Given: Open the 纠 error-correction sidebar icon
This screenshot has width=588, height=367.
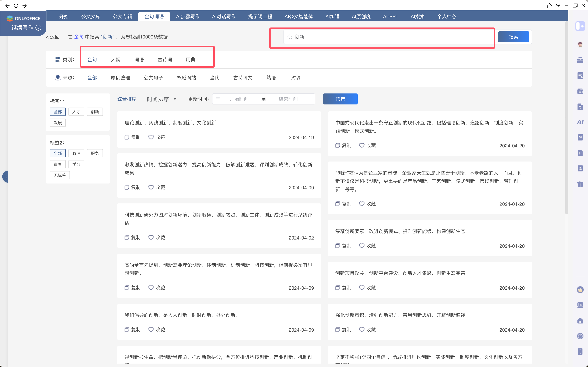Looking at the screenshot, I should pos(580,138).
